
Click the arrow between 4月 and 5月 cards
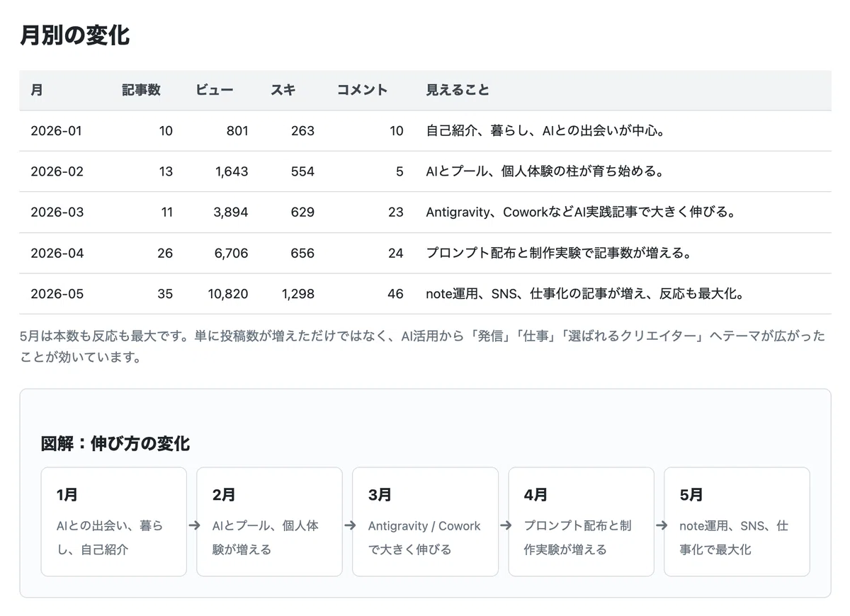click(x=662, y=525)
